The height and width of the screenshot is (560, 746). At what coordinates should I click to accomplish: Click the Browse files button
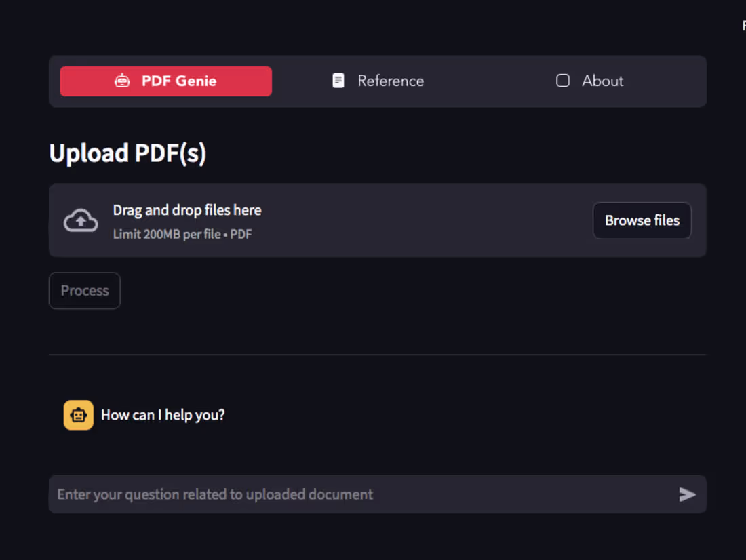(x=642, y=220)
